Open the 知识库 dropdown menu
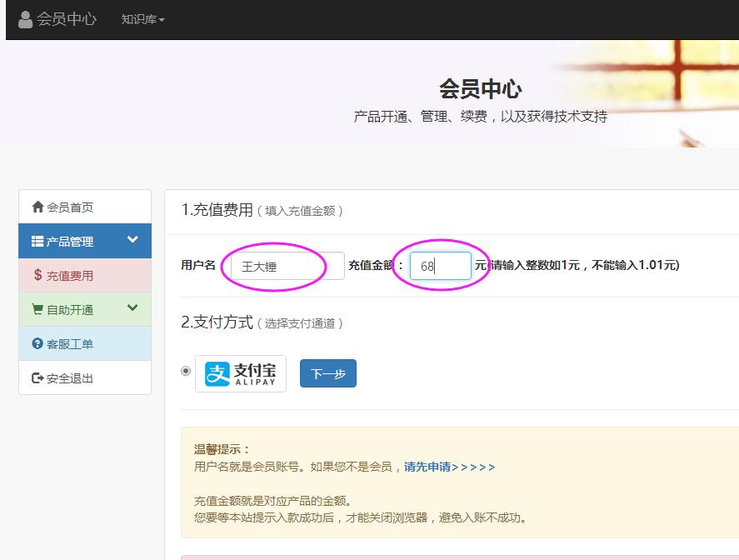The width and height of the screenshot is (739, 560). [x=142, y=19]
